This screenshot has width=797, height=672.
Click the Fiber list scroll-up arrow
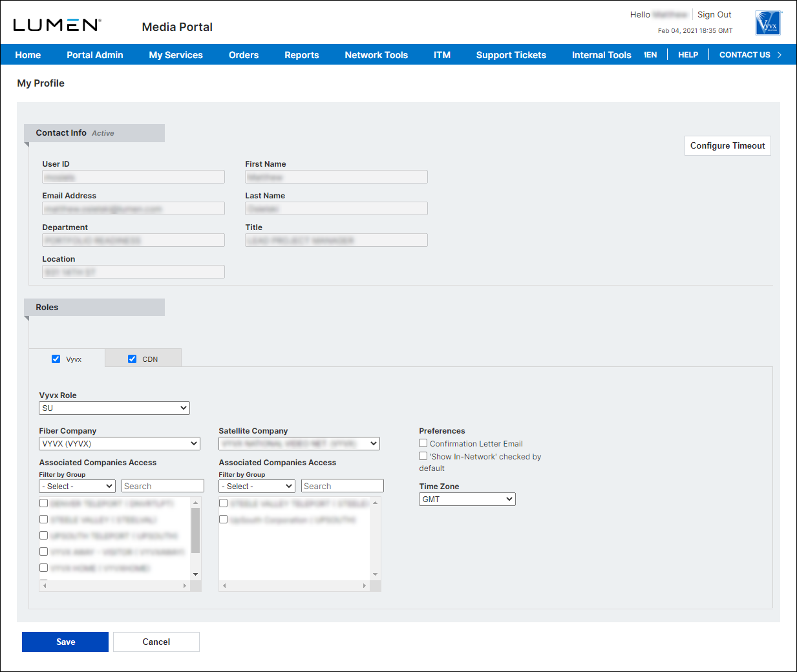coord(196,502)
